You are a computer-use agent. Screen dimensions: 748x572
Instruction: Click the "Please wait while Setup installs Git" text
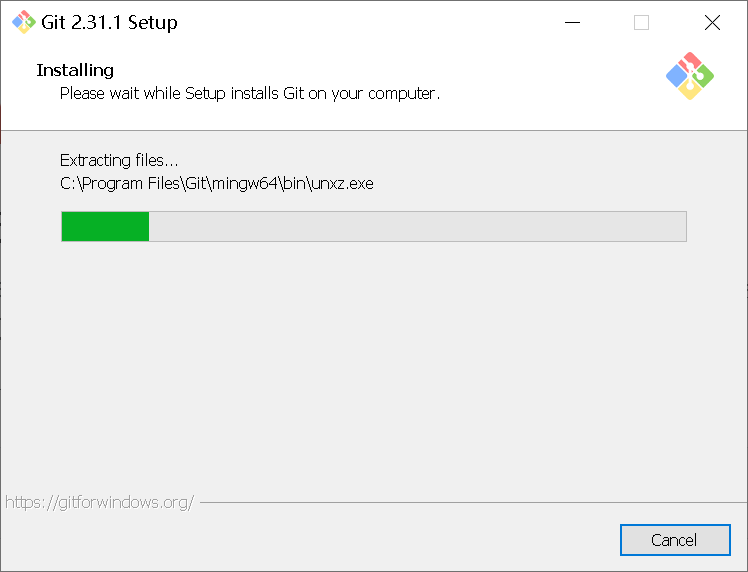click(250, 94)
